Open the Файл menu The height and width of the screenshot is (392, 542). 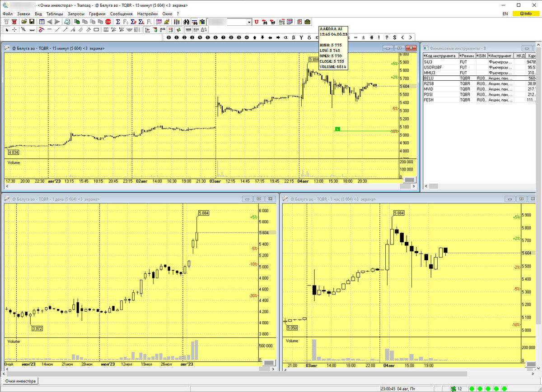click(x=7, y=14)
